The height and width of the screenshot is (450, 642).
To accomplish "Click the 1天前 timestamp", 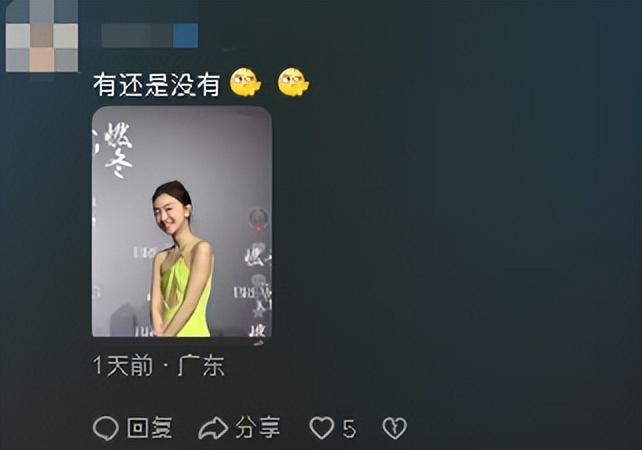I will click(123, 365).
